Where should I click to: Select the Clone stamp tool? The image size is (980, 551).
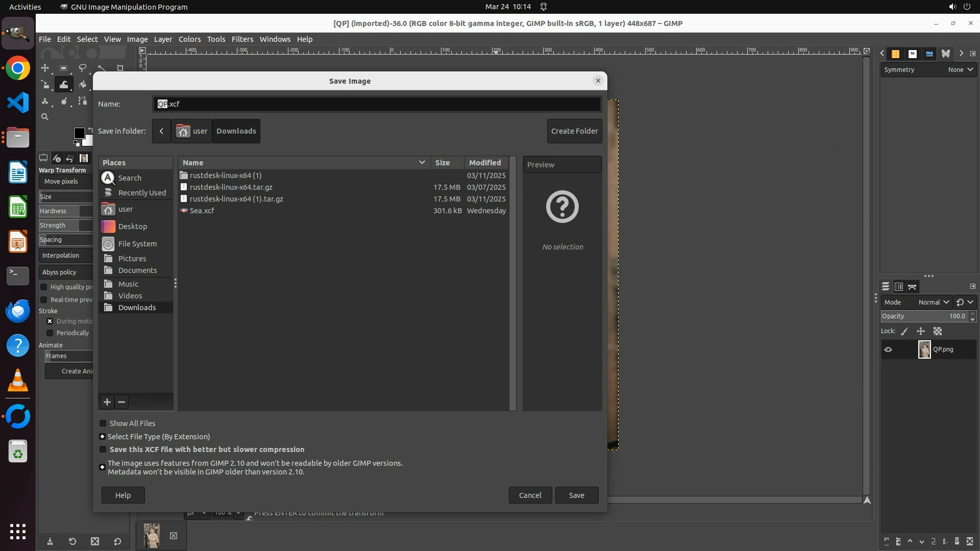[x=45, y=101]
